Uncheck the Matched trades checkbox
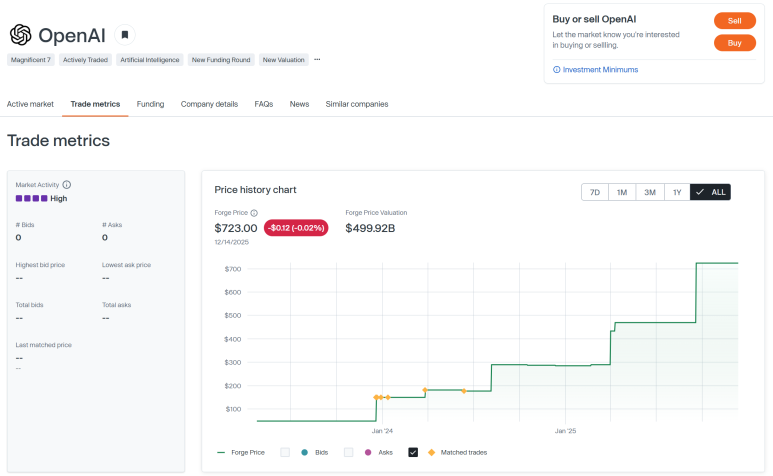 413,452
